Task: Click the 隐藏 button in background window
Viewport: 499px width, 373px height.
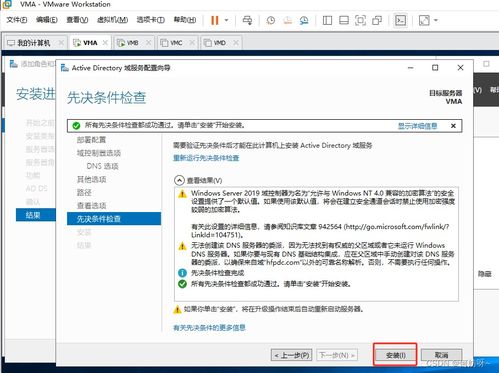Action: pos(485,274)
